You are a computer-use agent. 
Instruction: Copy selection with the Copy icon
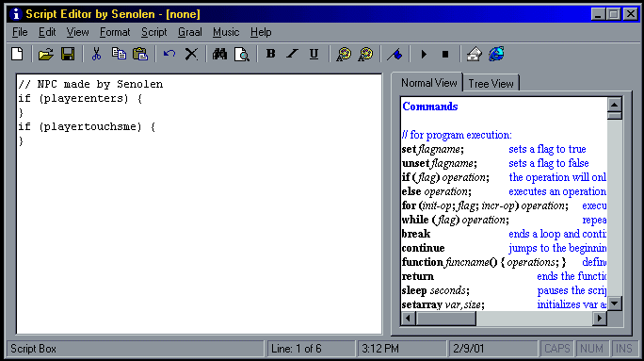(x=119, y=54)
